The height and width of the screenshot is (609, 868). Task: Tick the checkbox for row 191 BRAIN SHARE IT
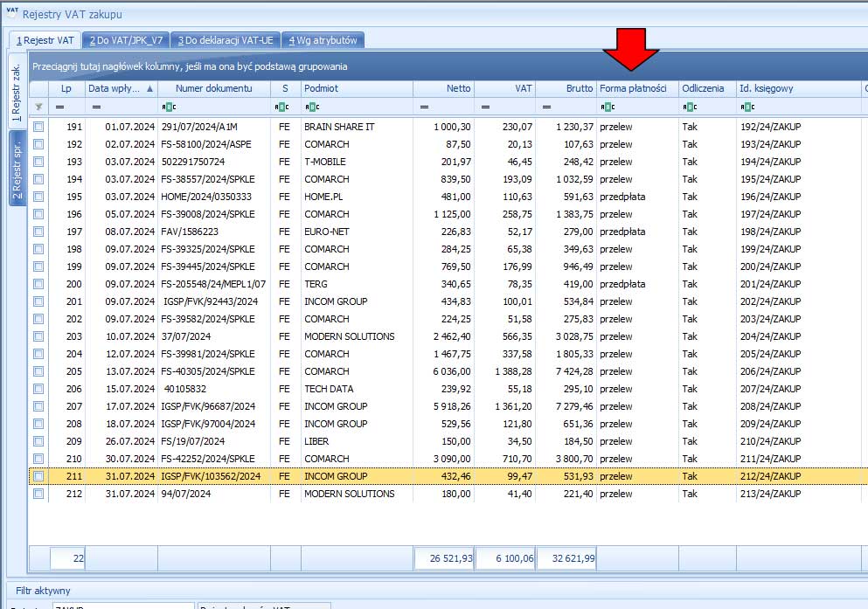38,127
